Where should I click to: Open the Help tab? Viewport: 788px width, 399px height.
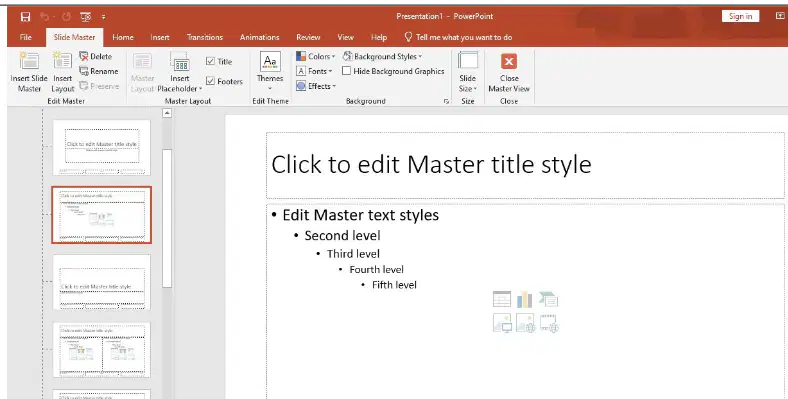click(379, 37)
